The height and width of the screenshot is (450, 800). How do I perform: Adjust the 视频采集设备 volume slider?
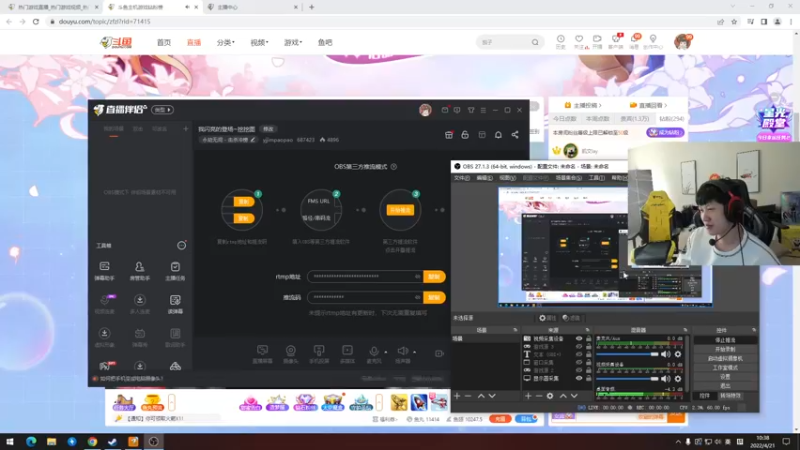tap(628, 379)
